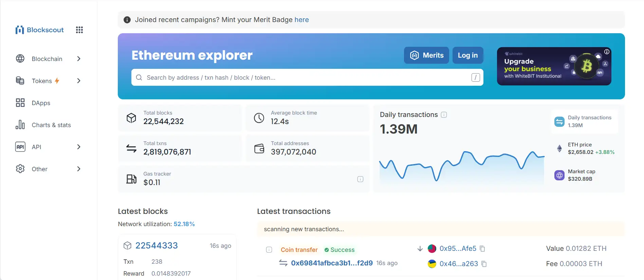Click info icon on WhiteBIT ad banner
Viewport: 644px width, 280px height.
[x=607, y=52]
